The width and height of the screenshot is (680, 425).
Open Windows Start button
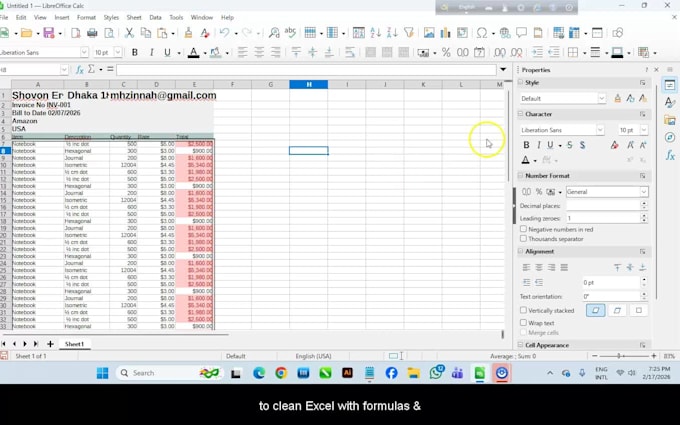tap(103, 373)
